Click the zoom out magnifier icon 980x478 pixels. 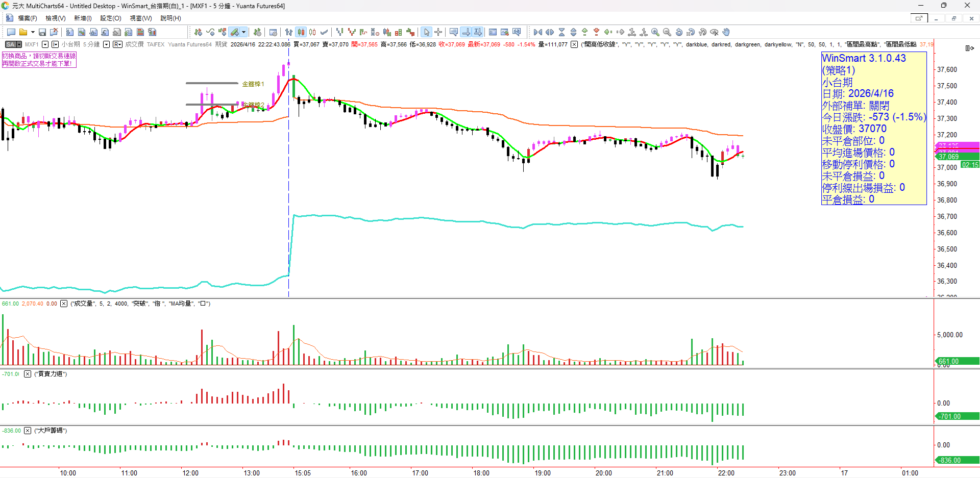[x=667, y=32]
